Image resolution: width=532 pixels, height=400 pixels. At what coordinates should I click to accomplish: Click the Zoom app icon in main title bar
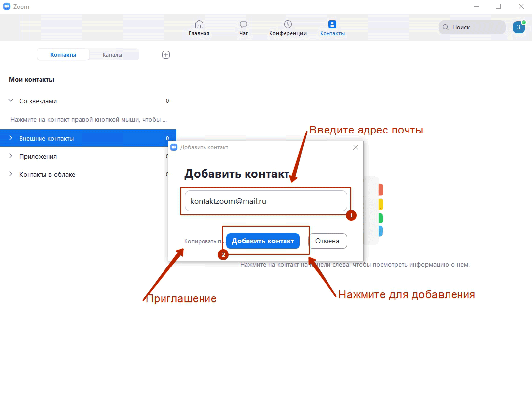7,6
